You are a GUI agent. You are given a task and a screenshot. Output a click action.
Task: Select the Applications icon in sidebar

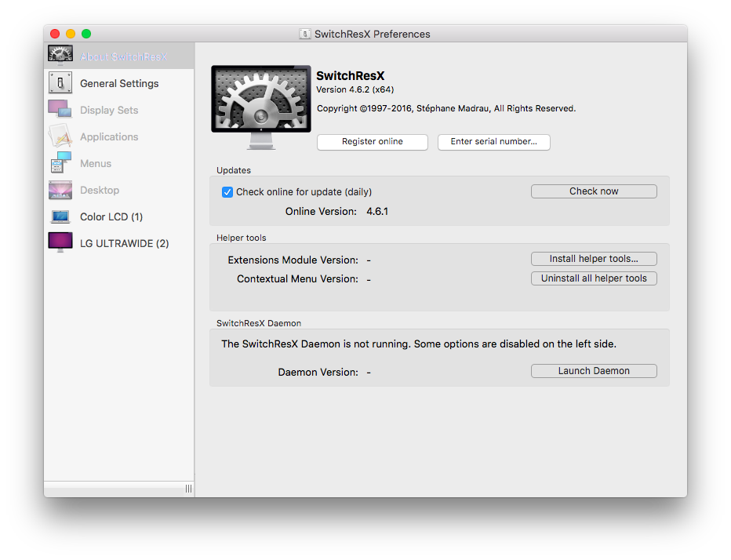click(60, 136)
